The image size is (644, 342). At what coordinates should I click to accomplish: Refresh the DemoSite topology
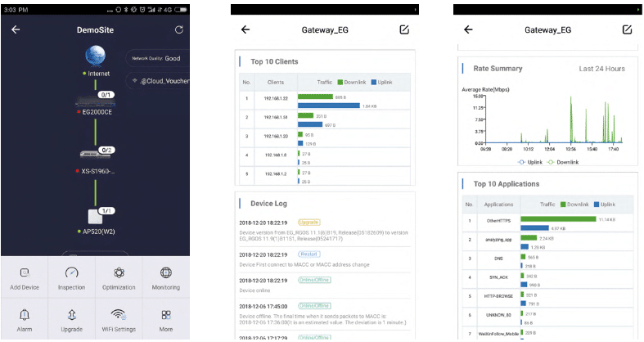coord(179,29)
